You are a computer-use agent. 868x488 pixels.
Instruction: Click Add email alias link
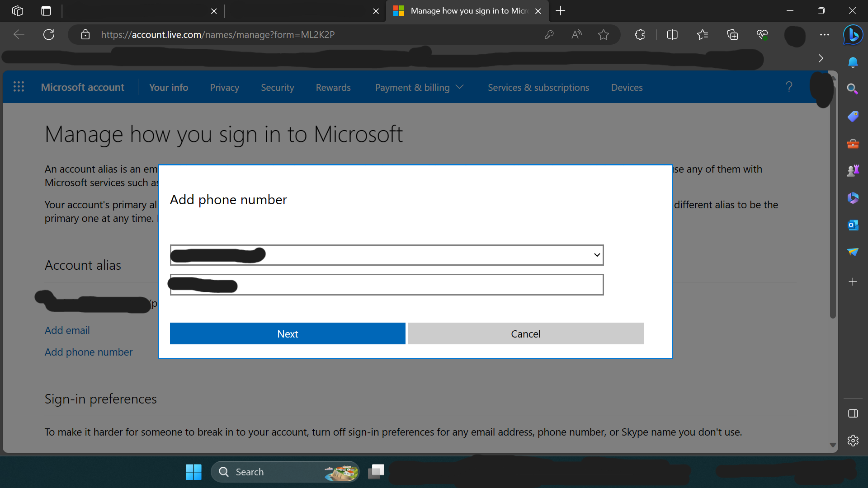coord(67,329)
